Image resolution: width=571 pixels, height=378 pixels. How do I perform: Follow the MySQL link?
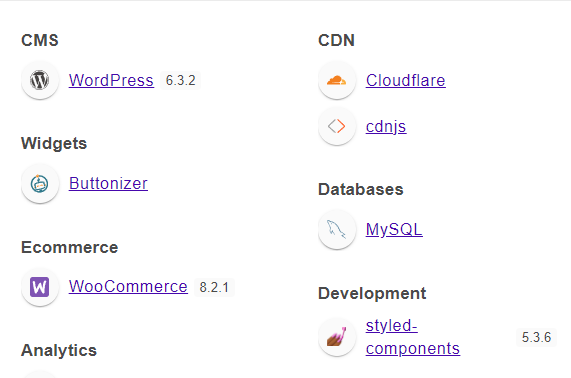coord(394,230)
